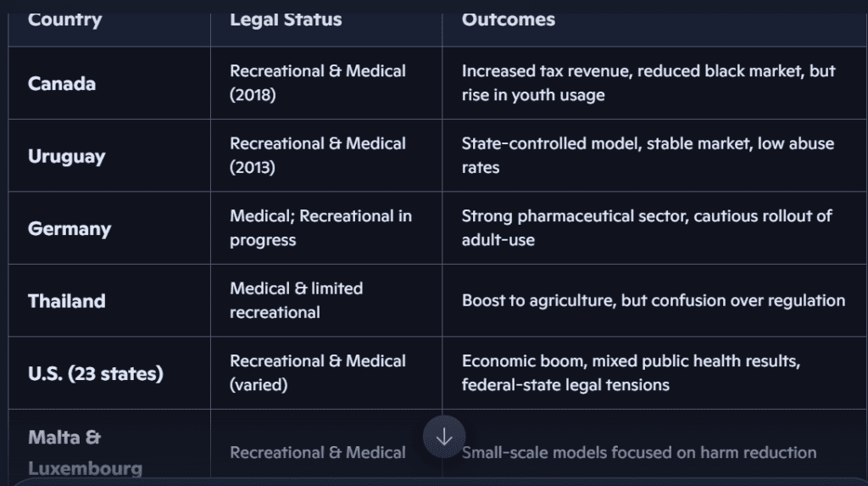Screen dimensions: 868x486
Task: Select the Malta & Luxembourg cell
Action: click(85, 453)
